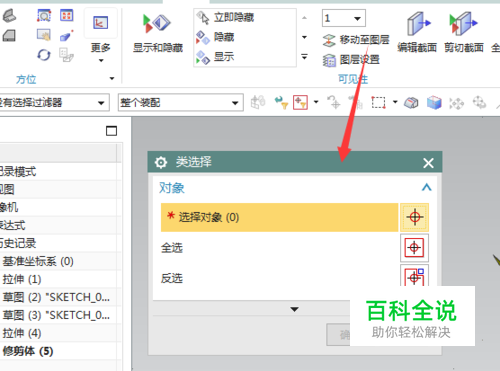Image resolution: width=500 pixels, height=371 pixels.
Task: Click the 达式 expression row in navigator
Action: (58, 225)
